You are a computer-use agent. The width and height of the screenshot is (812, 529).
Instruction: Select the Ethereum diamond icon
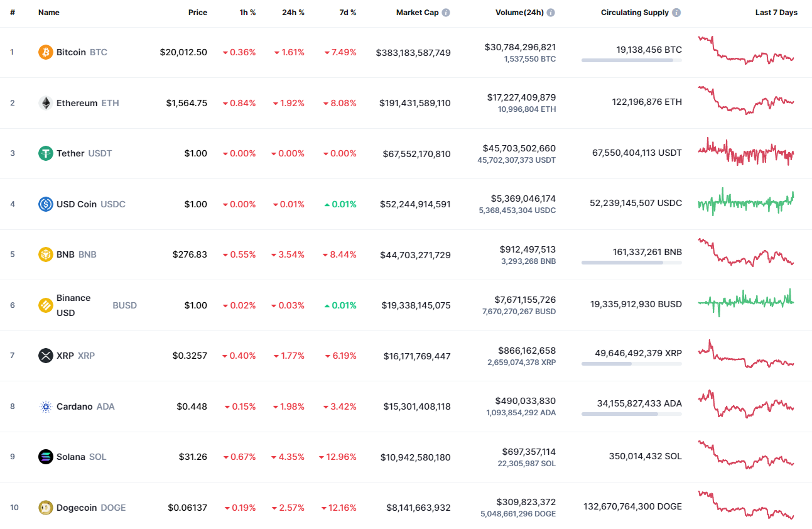pos(45,102)
